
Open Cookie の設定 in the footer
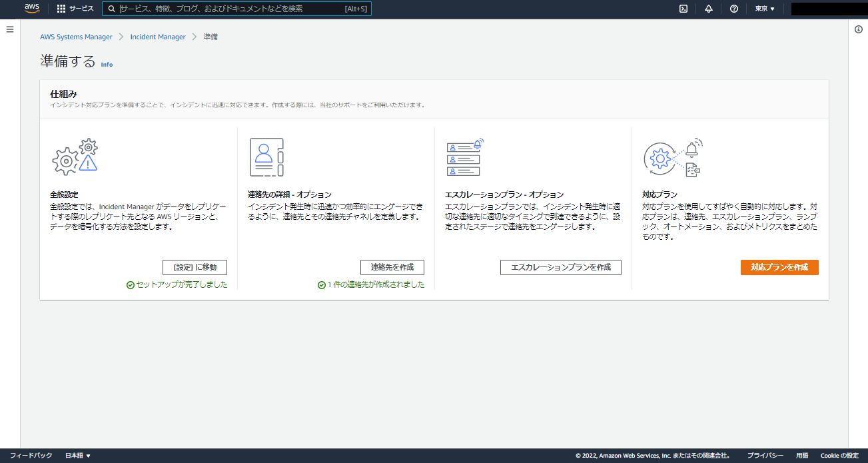[839, 456]
